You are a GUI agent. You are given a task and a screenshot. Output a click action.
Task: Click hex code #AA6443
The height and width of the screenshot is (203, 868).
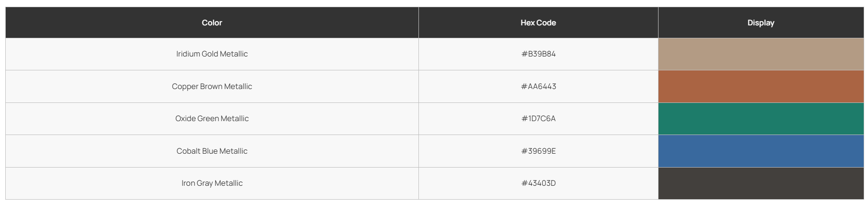[x=538, y=87]
